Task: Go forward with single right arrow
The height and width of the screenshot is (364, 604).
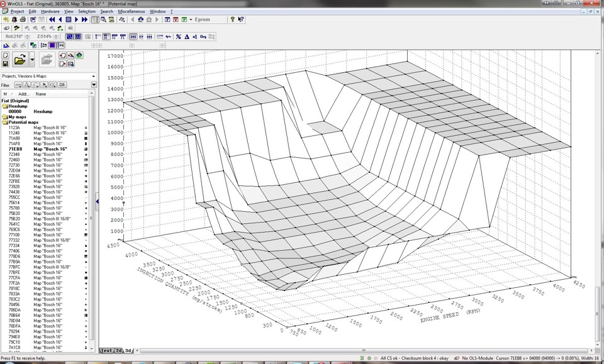Action: 76,19
